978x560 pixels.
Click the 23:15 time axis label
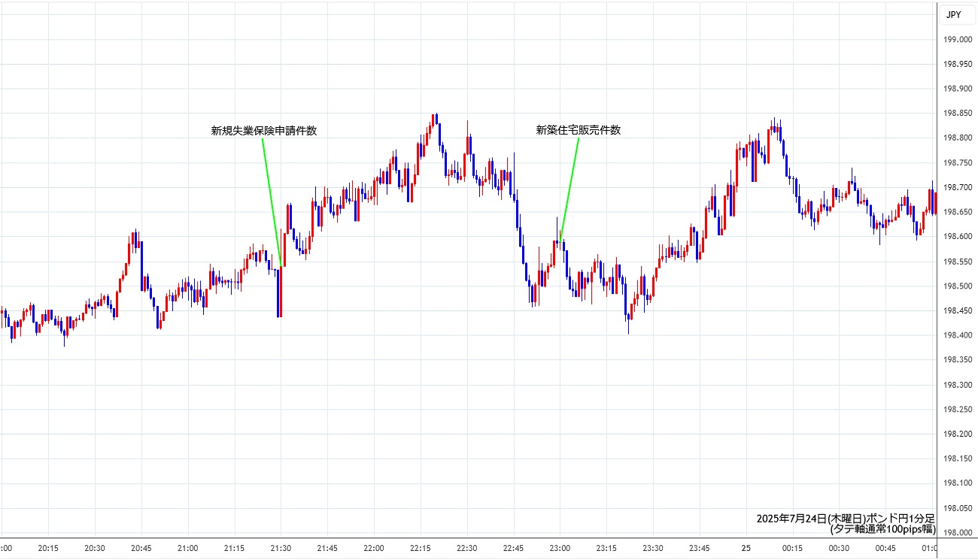(x=606, y=549)
